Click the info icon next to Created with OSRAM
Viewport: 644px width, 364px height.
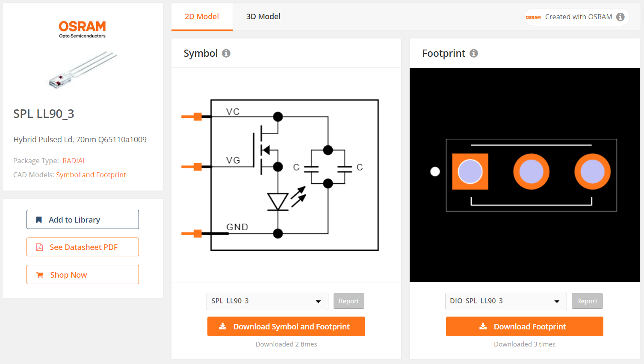(x=620, y=17)
